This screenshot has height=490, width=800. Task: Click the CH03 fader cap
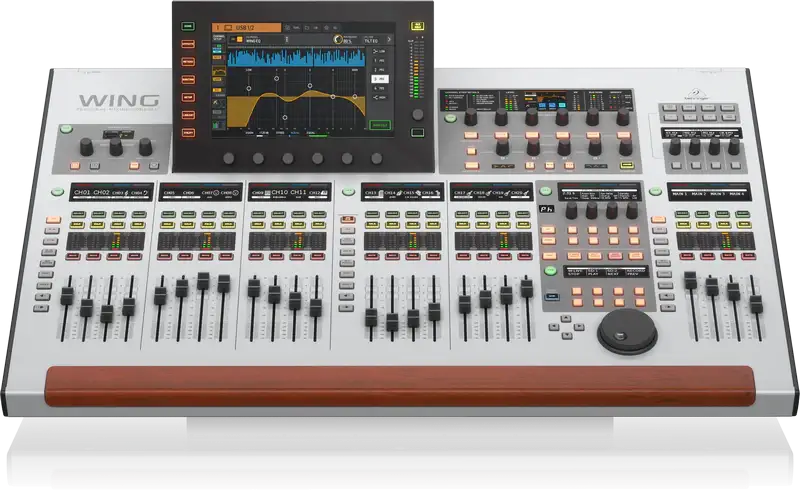[107, 314]
